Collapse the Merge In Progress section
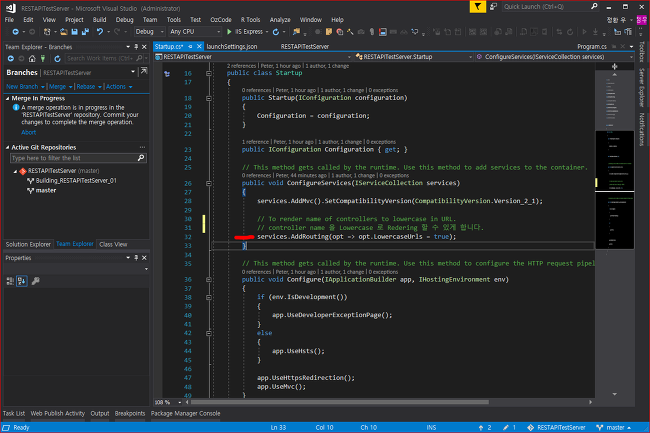Viewport: 650px width, 433px height. point(7,99)
